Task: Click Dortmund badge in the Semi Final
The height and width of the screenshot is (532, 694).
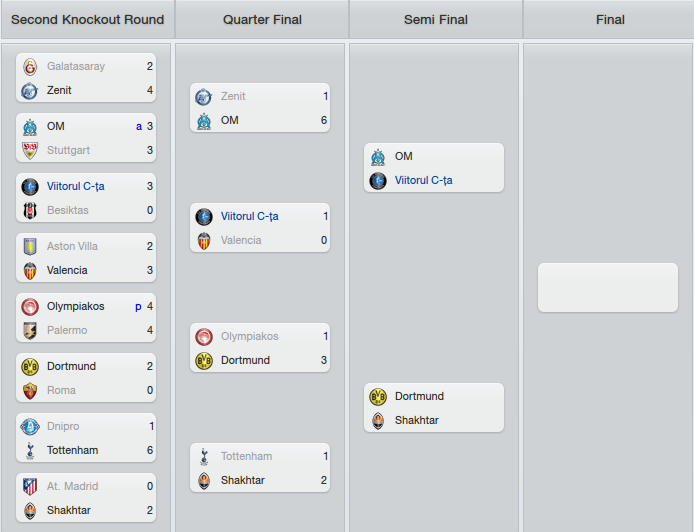Action: (378, 397)
